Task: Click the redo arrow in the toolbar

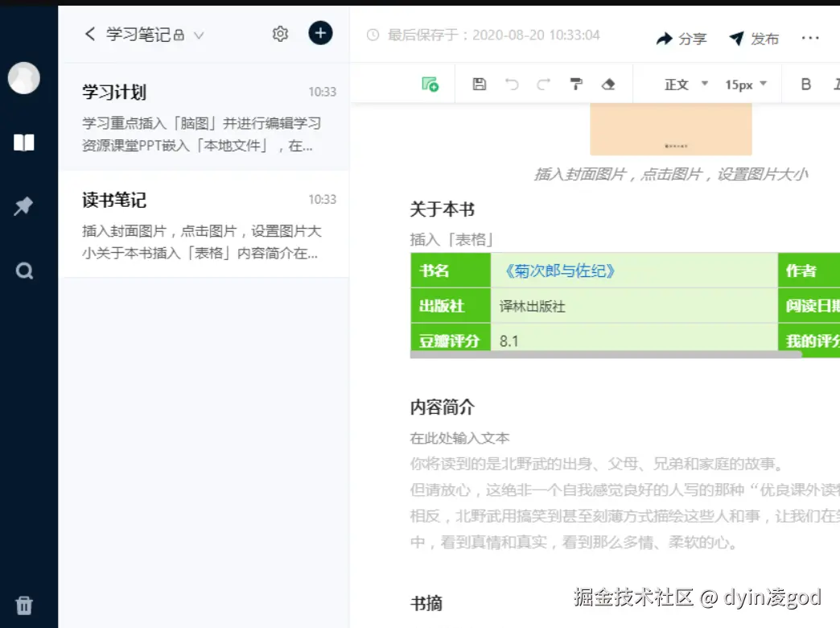Action: [543, 84]
